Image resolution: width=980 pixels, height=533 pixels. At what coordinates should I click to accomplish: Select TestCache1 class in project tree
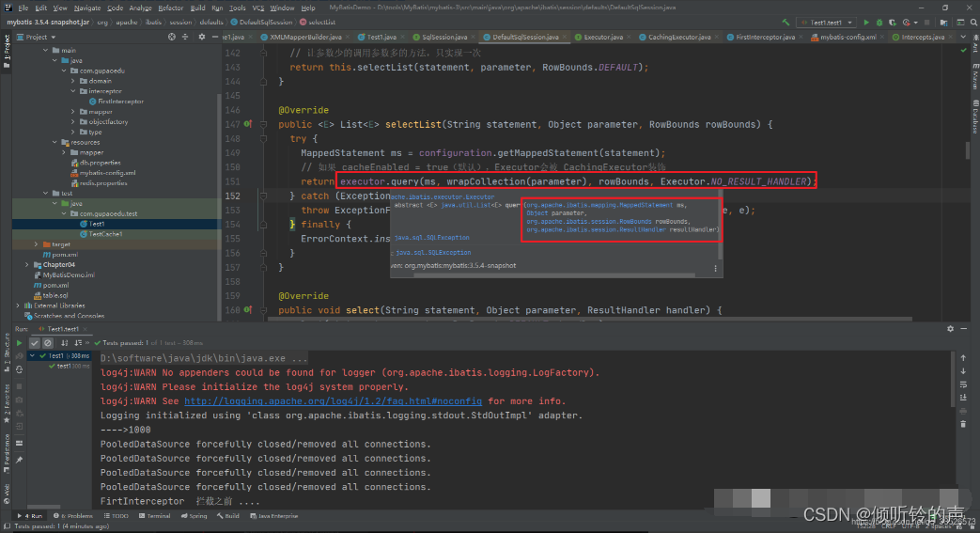101,234
